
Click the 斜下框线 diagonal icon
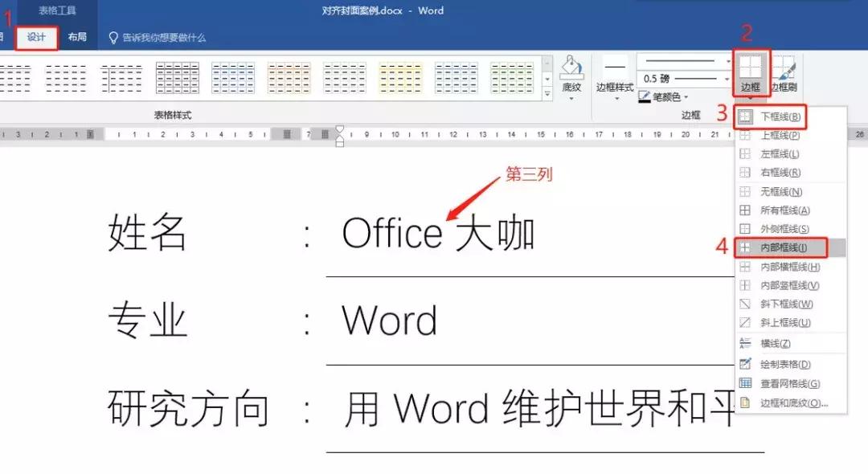[745, 304]
